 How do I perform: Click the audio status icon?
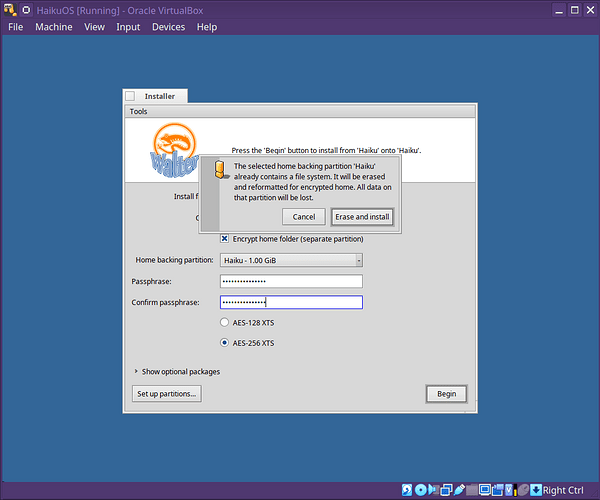tap(434, 490)
